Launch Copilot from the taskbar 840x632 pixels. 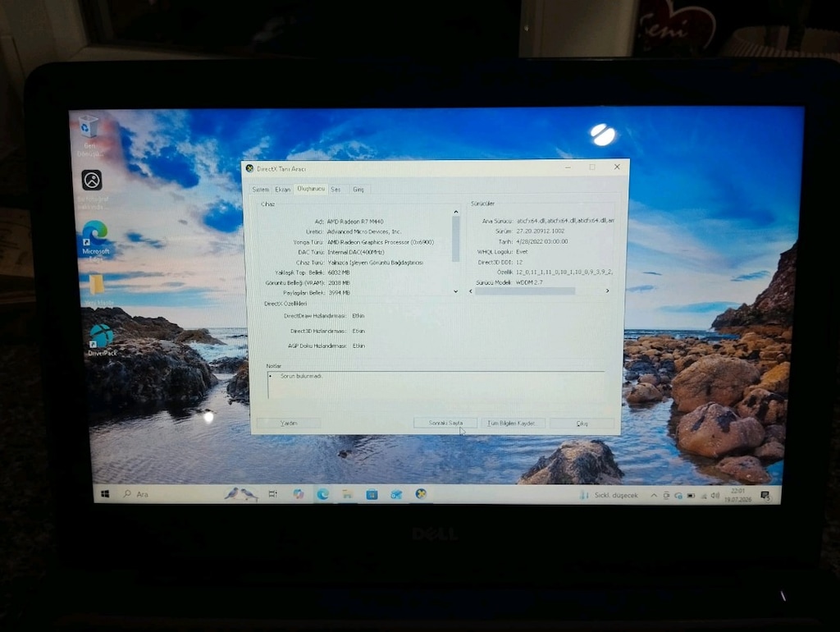click(x=299, y=494)
